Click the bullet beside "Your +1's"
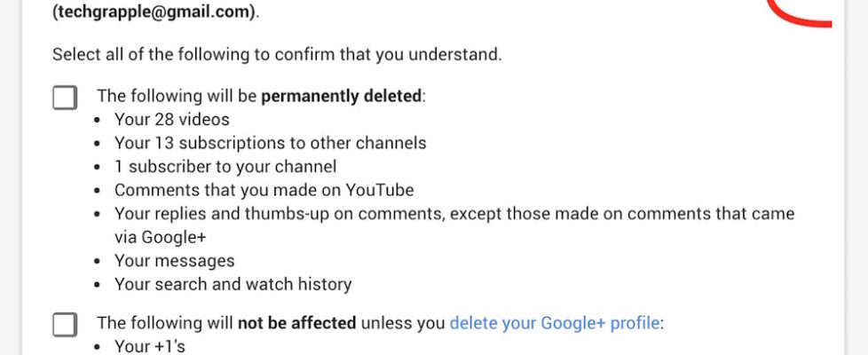The image size is (868, 355). pos(100,347)
